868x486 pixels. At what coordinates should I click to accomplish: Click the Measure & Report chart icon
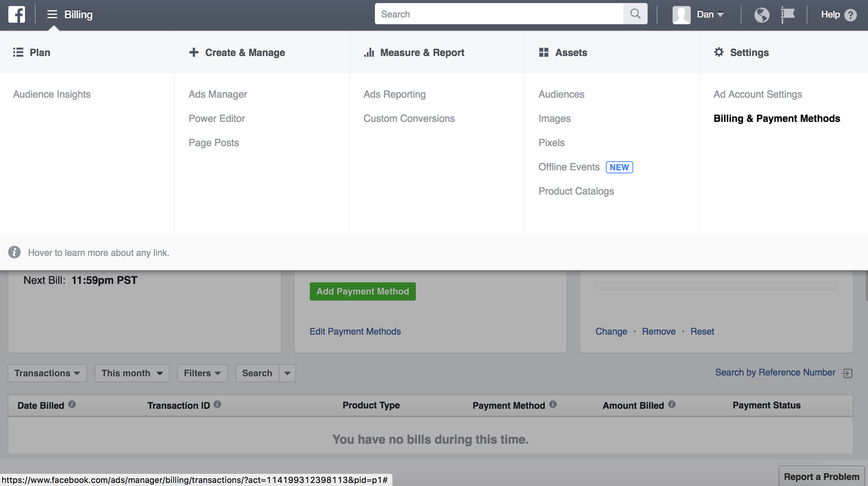tap(369, 52)
